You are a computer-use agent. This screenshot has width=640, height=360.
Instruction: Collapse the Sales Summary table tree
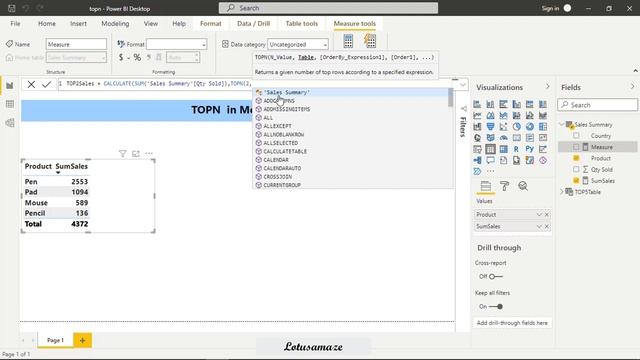pos(562,124)
